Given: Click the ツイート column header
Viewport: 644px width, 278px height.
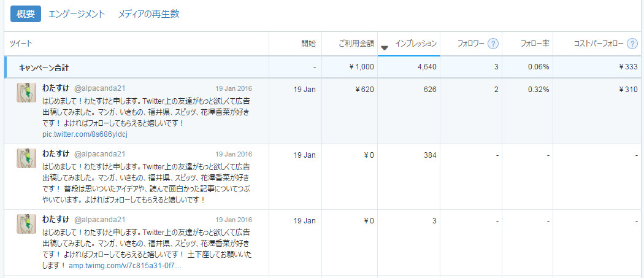Looking at the screenshot, I should point(21,43).
